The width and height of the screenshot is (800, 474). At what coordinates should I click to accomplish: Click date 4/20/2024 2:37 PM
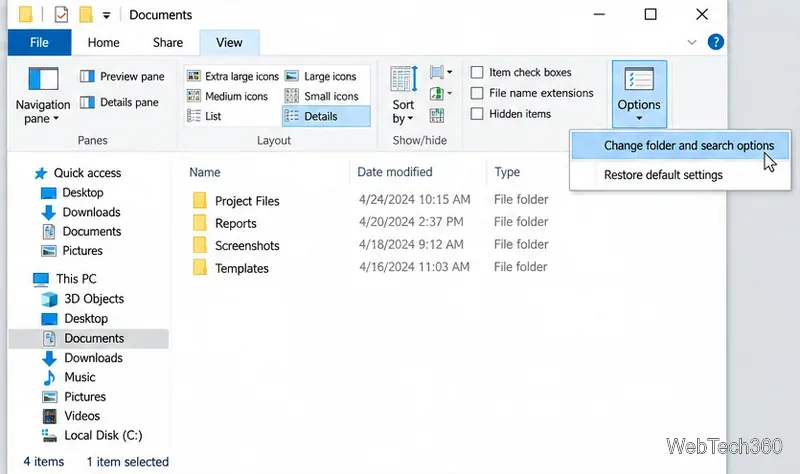click(x=411, y=222)
